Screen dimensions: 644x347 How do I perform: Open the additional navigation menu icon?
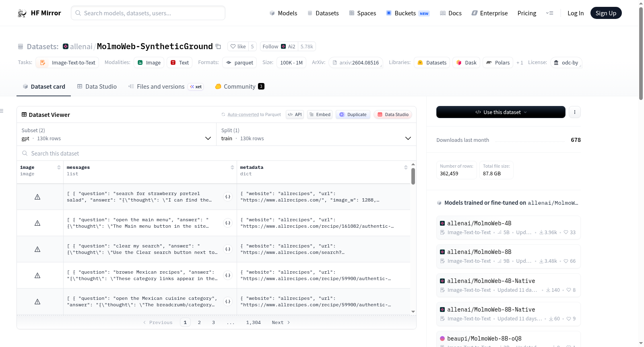pos(549,13)
